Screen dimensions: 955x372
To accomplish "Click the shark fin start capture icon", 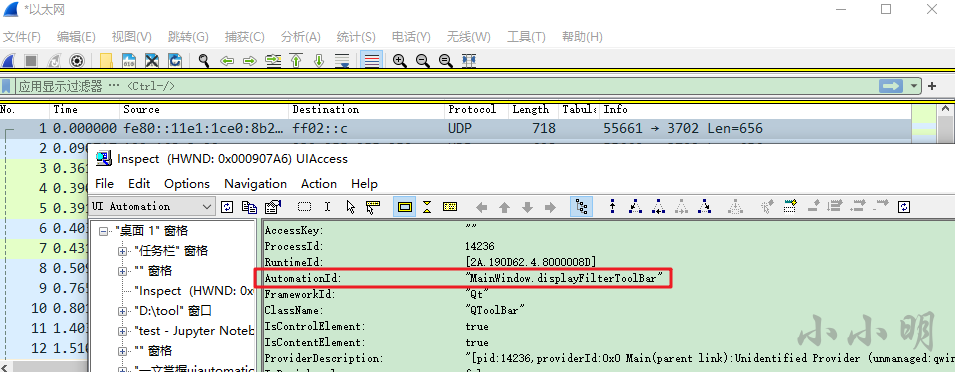I will pos(9,61).
